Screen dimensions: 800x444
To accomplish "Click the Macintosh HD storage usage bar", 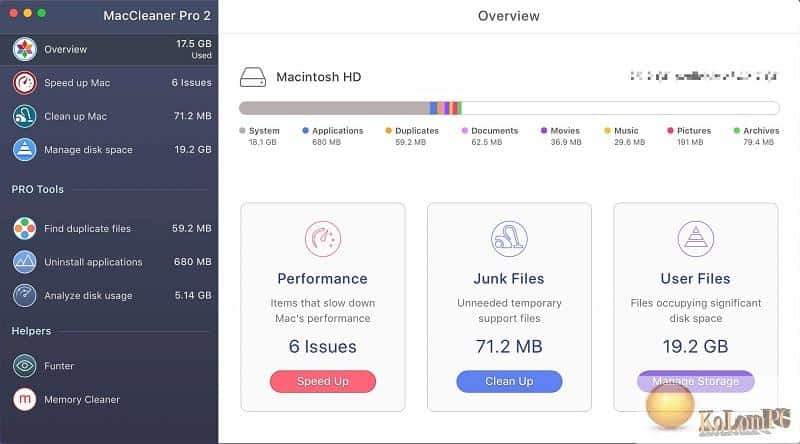I will point(509,108).
